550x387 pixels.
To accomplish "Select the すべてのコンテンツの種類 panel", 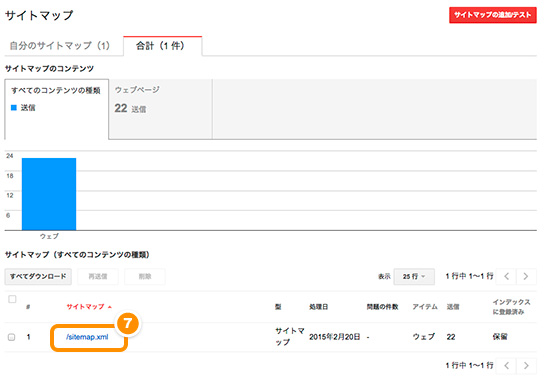I will coord(56,109).
